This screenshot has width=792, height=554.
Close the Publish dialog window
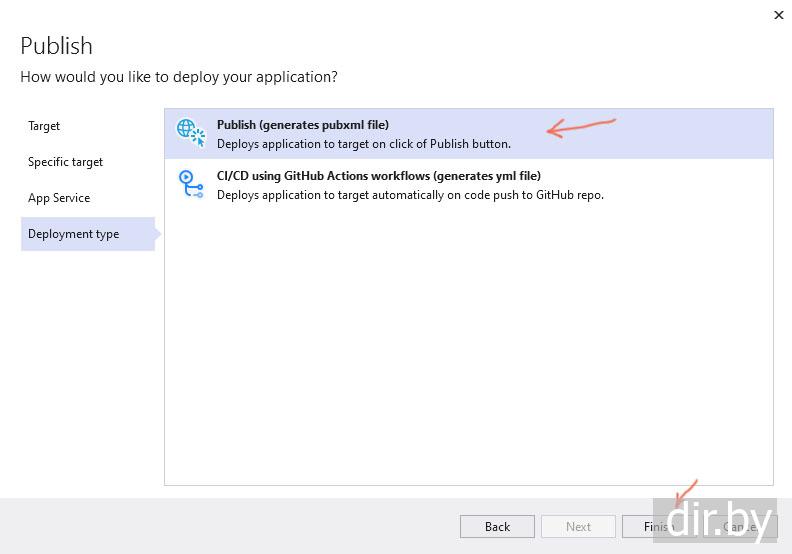[778, 15]
